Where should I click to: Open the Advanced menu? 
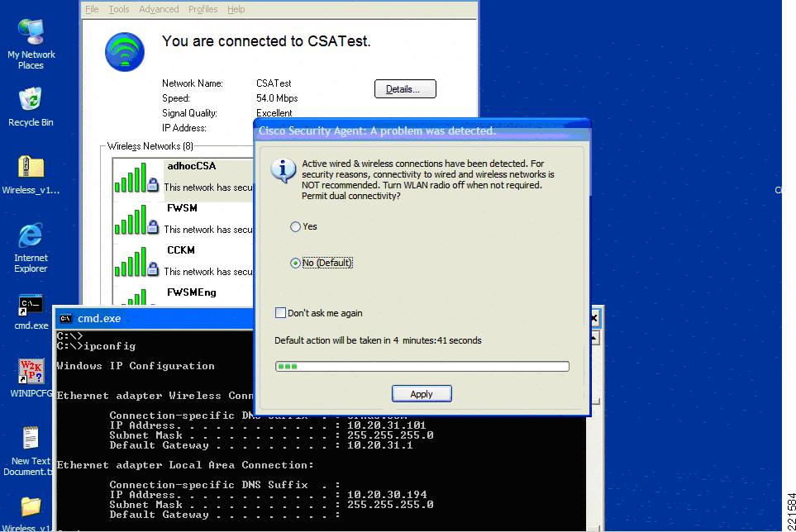click(159, 9)
